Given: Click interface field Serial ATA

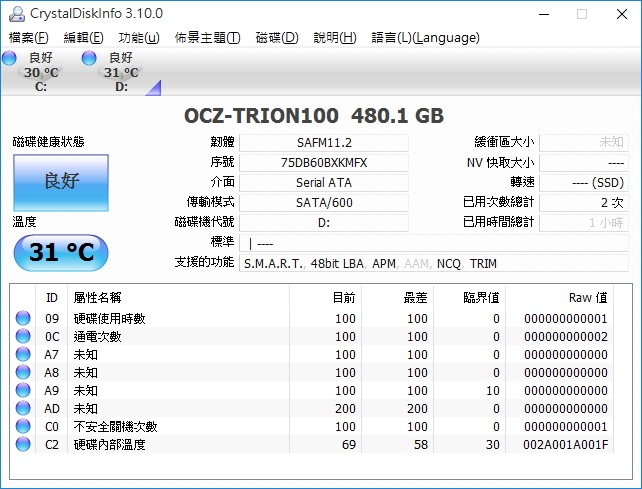Looking at the screenshot, I should point(324,183).
